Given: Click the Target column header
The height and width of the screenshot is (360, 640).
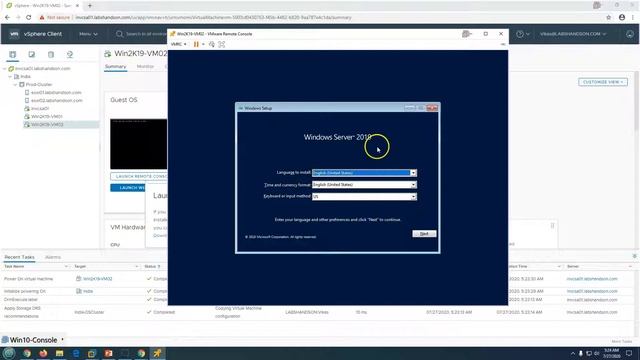Looking at the screenshot, I should pos(80,267).
